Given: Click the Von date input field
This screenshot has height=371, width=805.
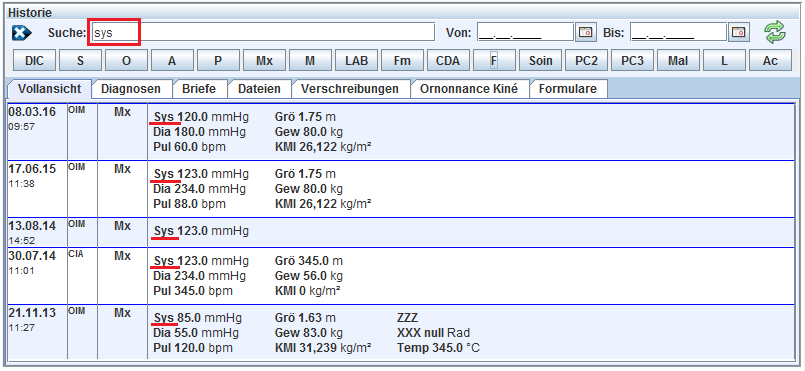Looking at the screenshot, I should (x=525, y=32).
